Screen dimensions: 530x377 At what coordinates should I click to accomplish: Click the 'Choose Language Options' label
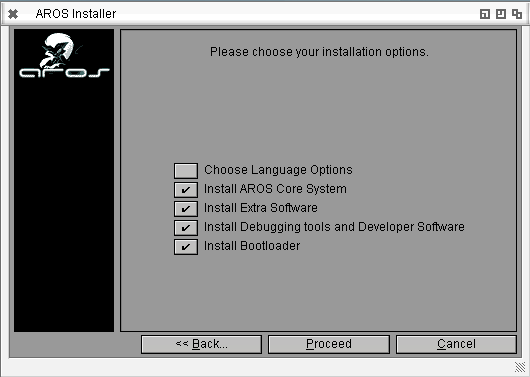(278, 170)
